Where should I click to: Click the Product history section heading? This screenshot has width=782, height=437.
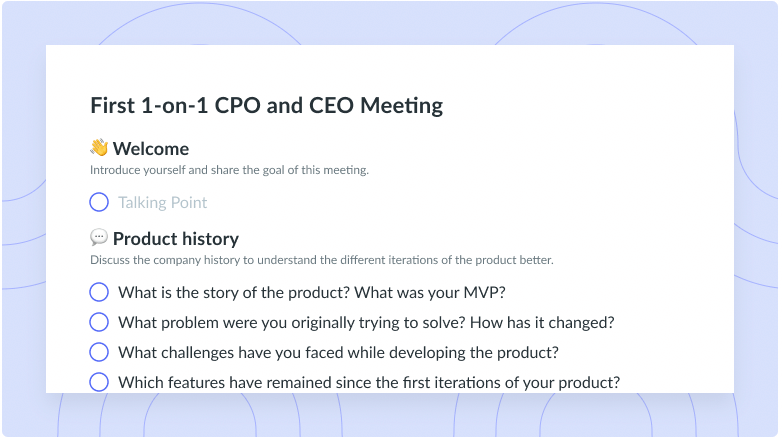176,238
